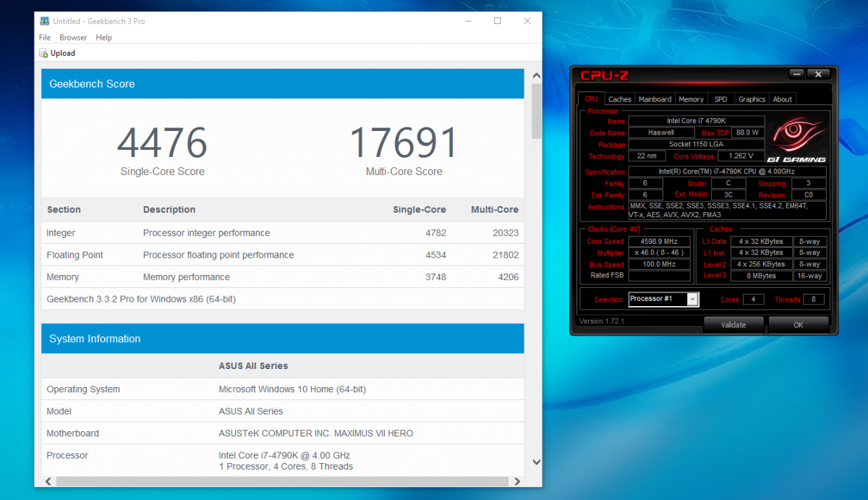Close the CPU-Z window
The image size is (868, 500).
[x=818, y=74]
